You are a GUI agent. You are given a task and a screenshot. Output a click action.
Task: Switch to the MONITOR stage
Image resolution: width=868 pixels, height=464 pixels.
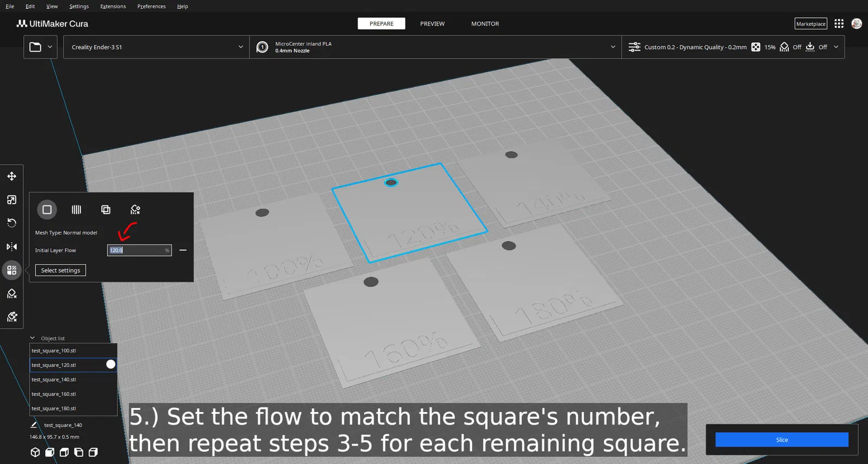click(485, 24)
